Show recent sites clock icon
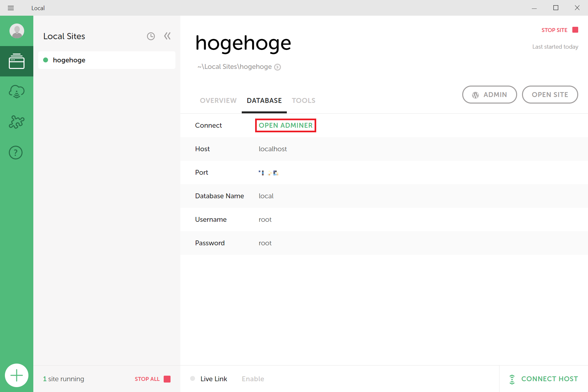This screenshot has height=392, width=588. click(x=151, y=36)
